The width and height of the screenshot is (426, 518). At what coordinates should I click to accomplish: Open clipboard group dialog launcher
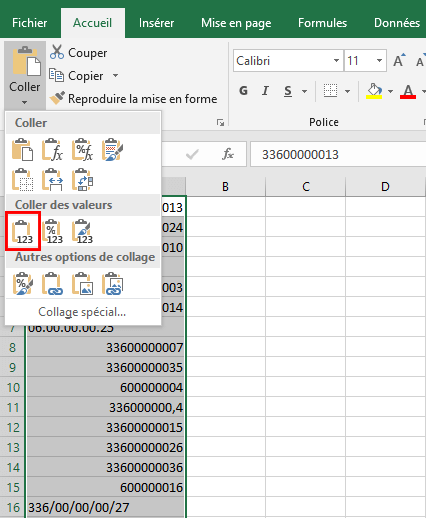click(220, 122)
